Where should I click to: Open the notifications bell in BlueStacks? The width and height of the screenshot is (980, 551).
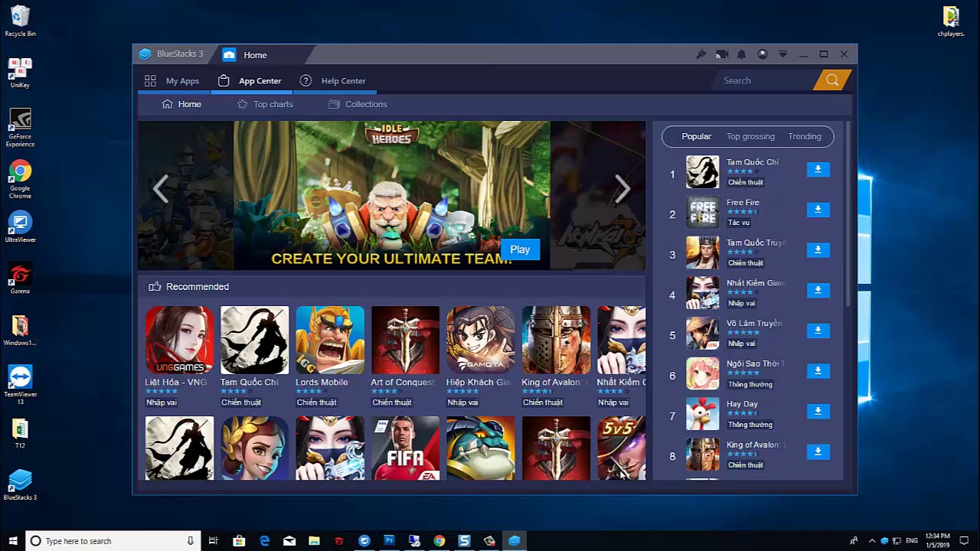[742, 54]
